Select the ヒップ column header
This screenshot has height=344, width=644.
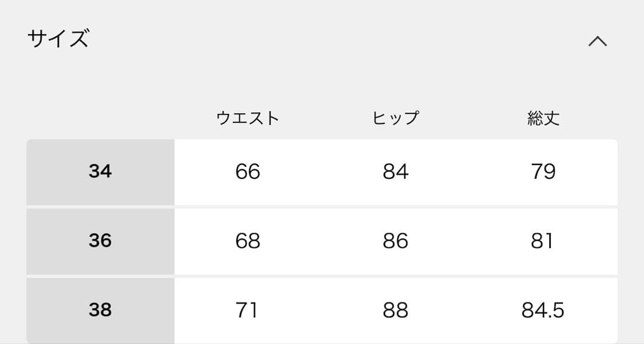click(x=395, y=118)
